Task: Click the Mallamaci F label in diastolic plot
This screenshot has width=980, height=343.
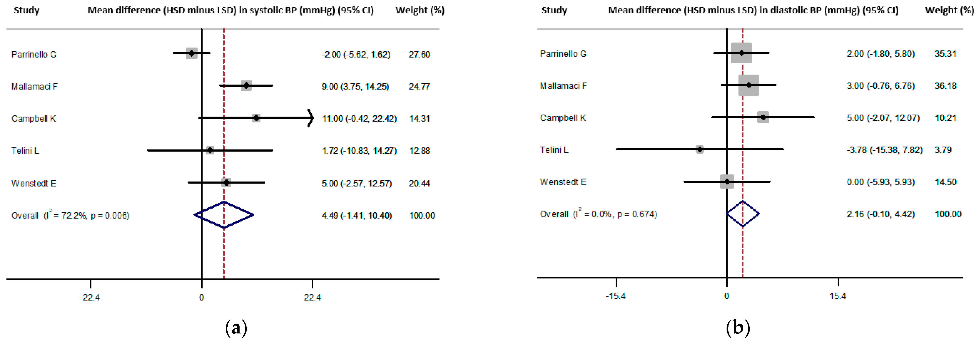Action: point(563,86)
